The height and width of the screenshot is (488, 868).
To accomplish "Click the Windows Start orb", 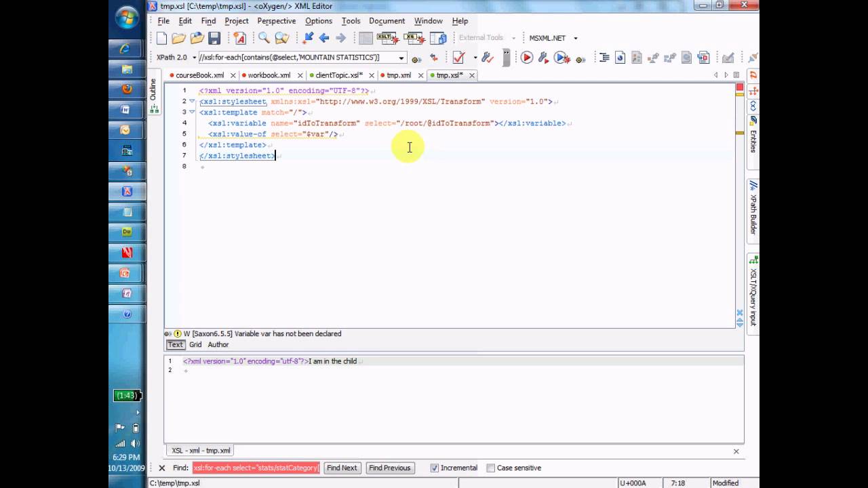I will [x=127, y=18].
